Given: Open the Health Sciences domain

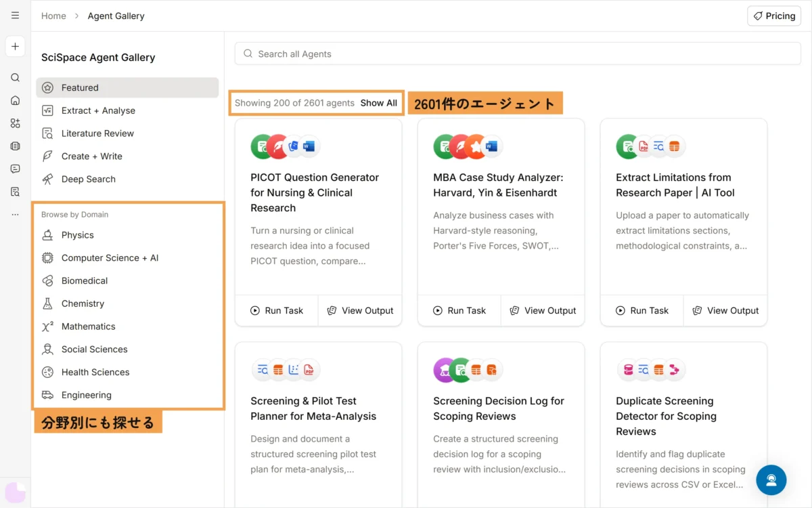Looking at the screenshot, I should click(127, 373).
